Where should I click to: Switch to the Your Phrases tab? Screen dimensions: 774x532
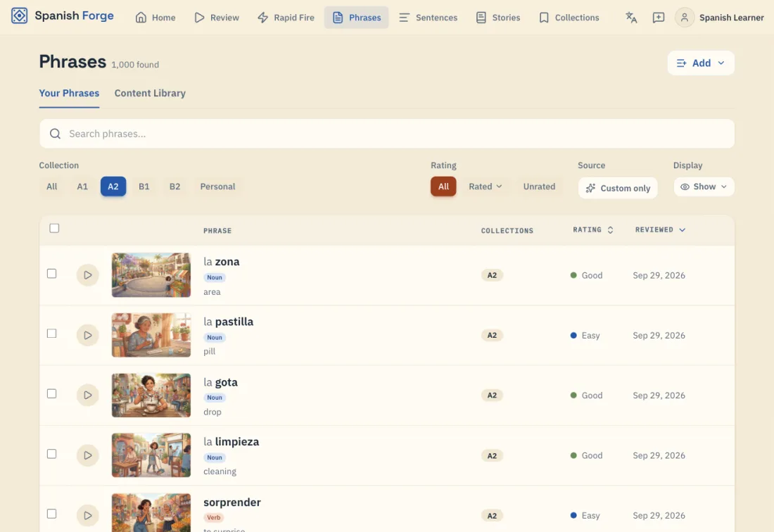[x=69, y=93]
